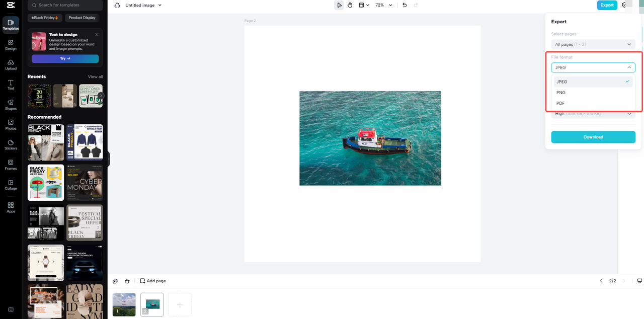
Task: Open the Apps sidebar panel
Action: (11, 207)
